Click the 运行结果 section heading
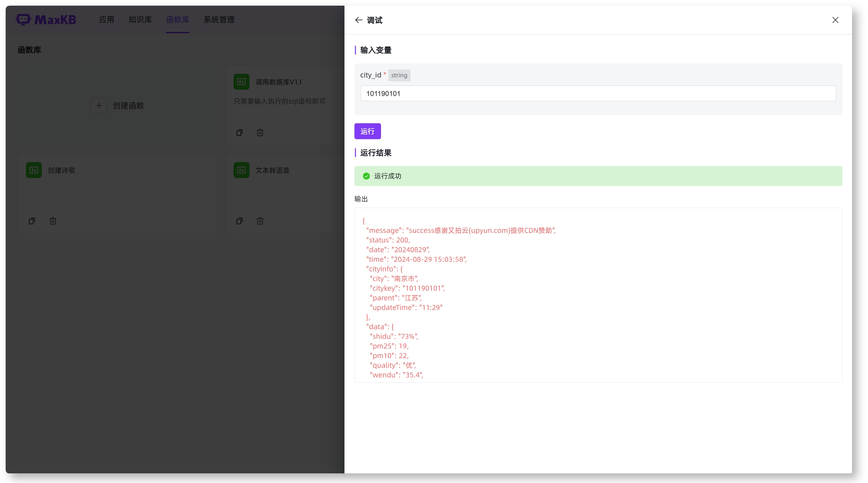Viewport: 868px width, 483px height. 375,153
